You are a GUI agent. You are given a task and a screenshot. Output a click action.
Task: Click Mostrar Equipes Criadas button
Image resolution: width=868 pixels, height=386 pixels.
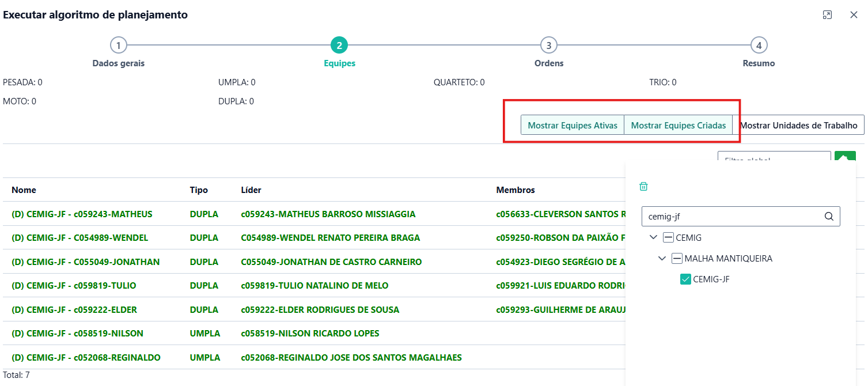678,125
